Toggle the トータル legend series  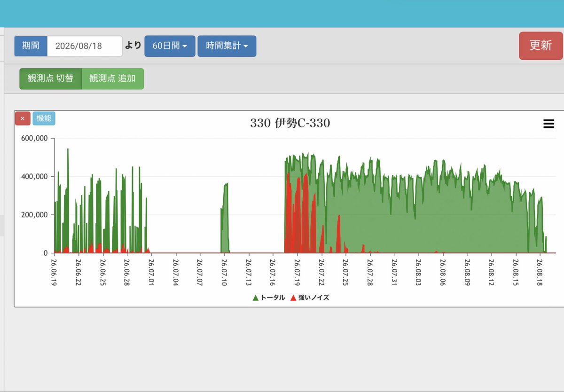269,298
